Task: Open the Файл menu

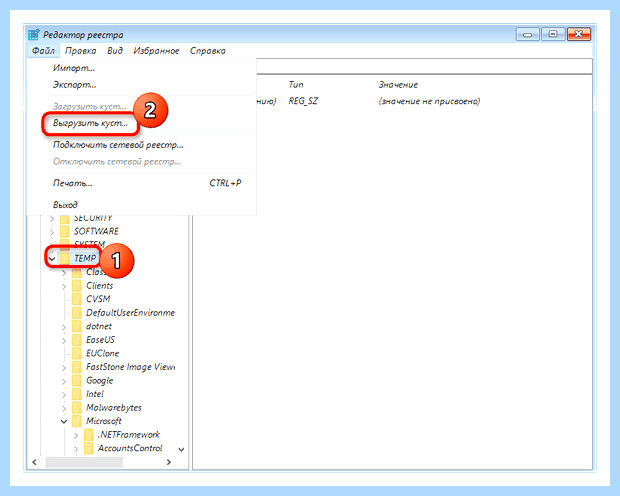Action: click(x=43, y=51)
